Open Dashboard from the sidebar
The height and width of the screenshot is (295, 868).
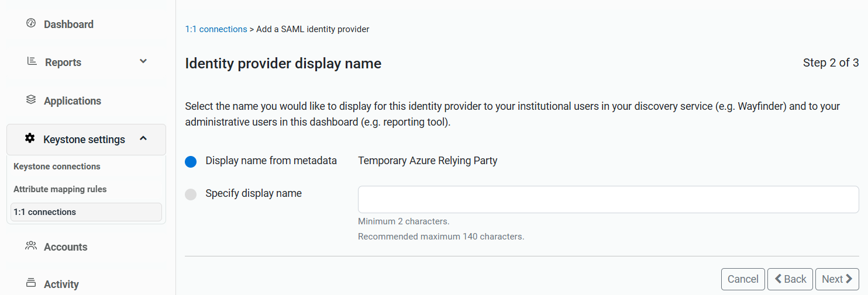[x=68, y=24]
